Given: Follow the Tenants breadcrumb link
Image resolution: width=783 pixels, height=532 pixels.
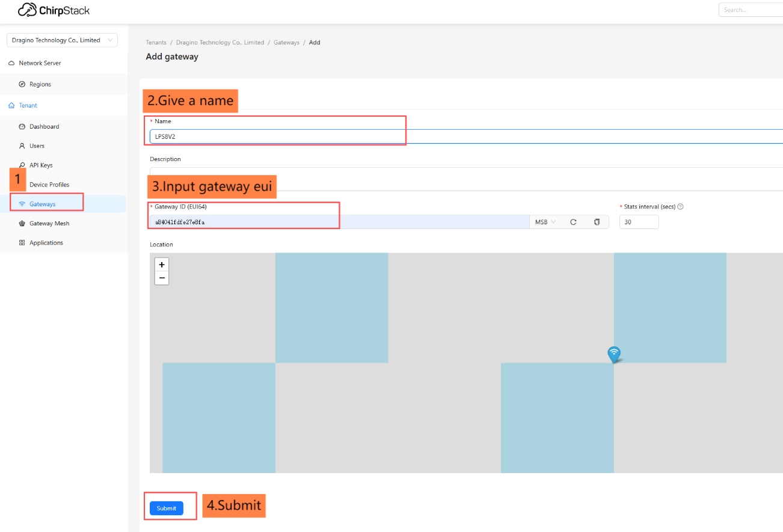Looking at the screenshot, I should click(156, 43).
